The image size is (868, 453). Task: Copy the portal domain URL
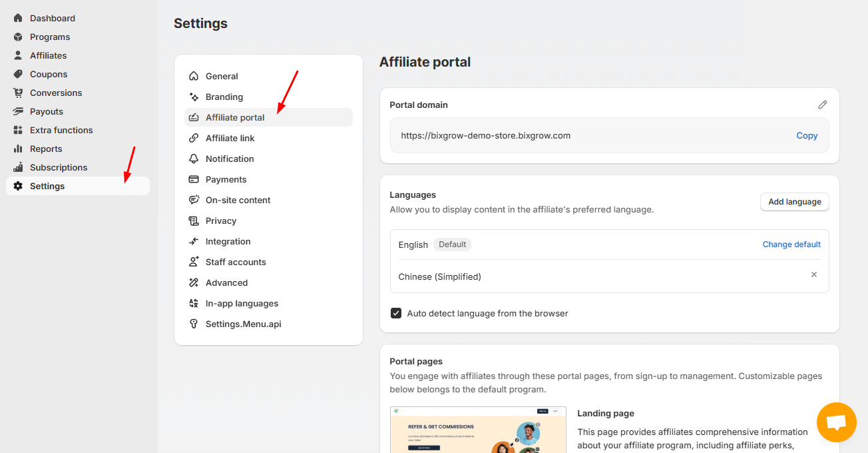(807, 135)
